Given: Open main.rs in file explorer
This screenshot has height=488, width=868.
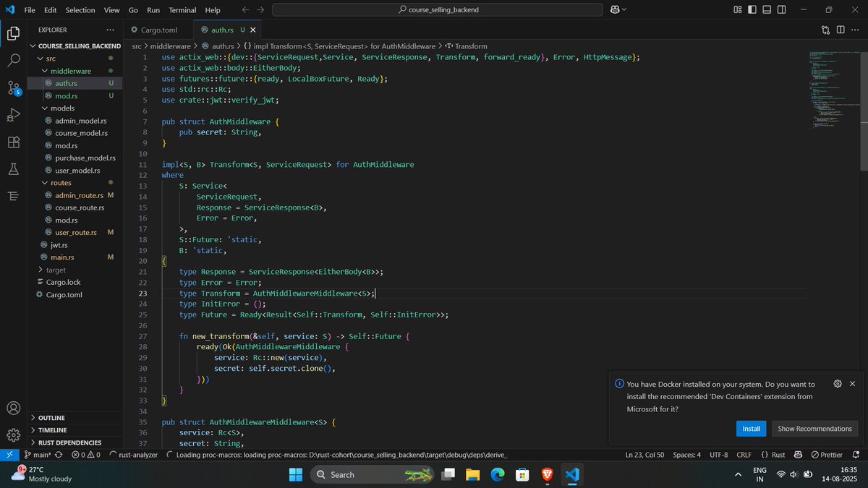Looking at the screenshot, I should click(75, 257).
